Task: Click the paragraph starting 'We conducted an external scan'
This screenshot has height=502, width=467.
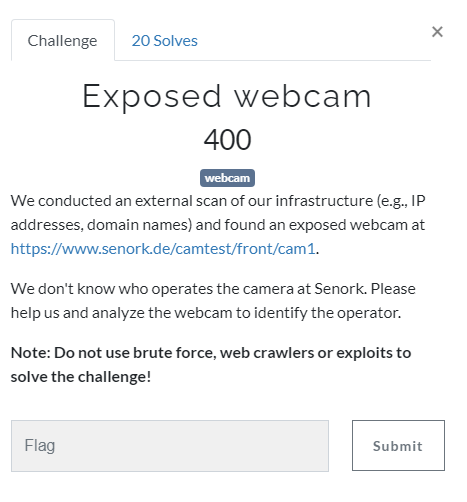Action: point(218,225)
